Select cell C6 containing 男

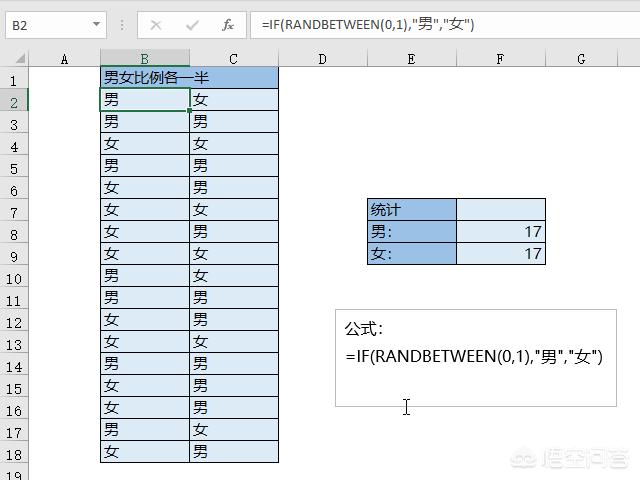click(234, 188)
